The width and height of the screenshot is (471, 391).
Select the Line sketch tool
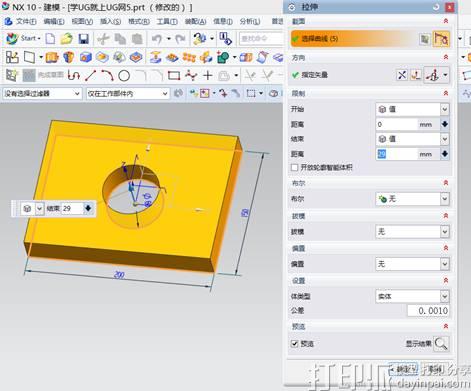[x=90, y=76]
